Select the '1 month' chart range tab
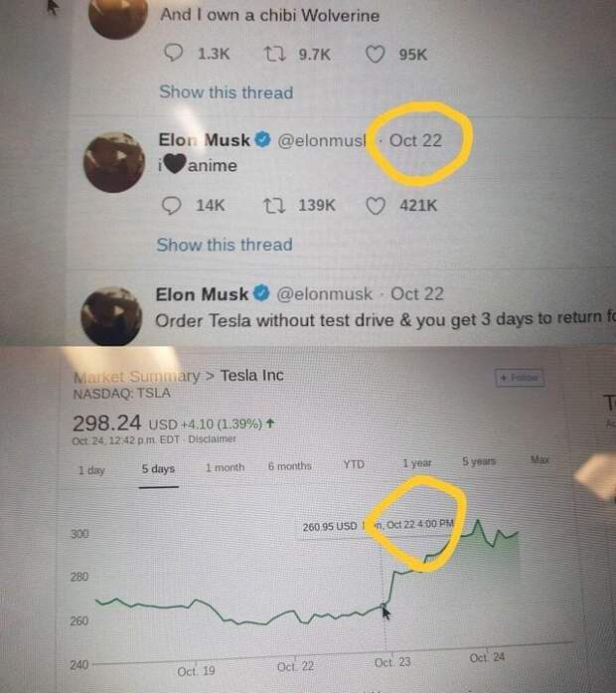 click(x=226, y=467)
